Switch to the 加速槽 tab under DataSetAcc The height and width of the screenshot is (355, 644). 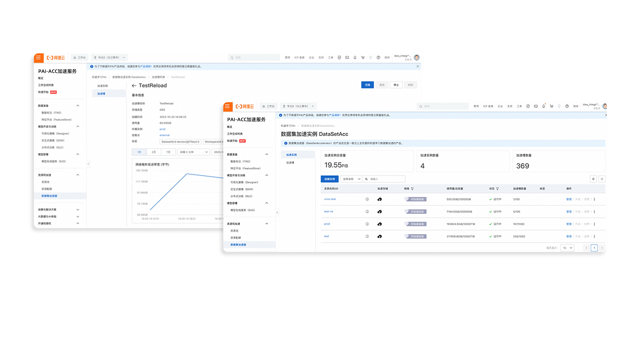point(290,163)
